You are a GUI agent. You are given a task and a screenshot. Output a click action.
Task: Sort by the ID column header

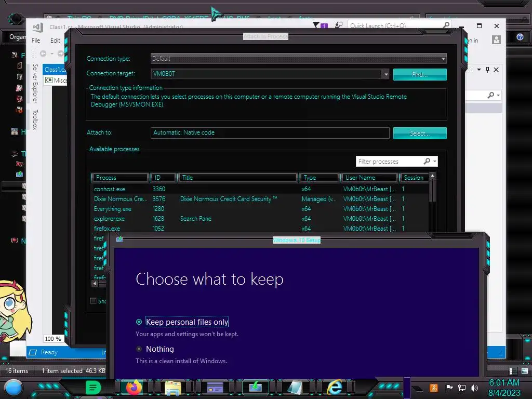[163, 178]
